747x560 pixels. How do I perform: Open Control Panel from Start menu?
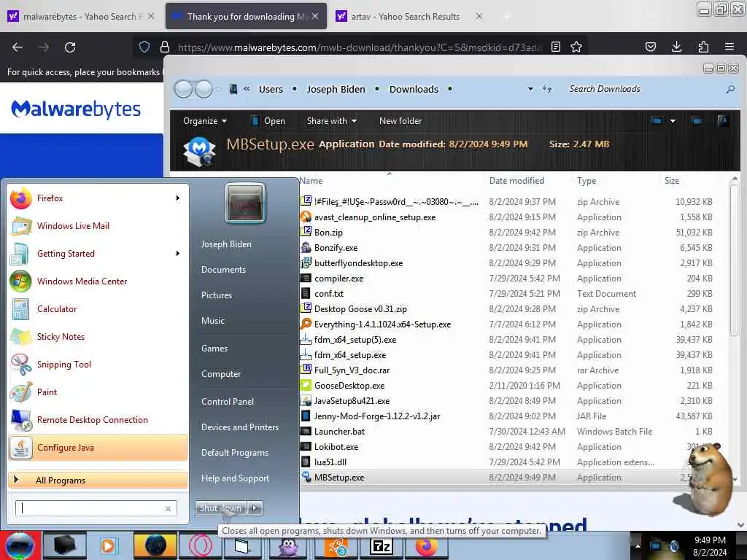click(x=228, y=402)
